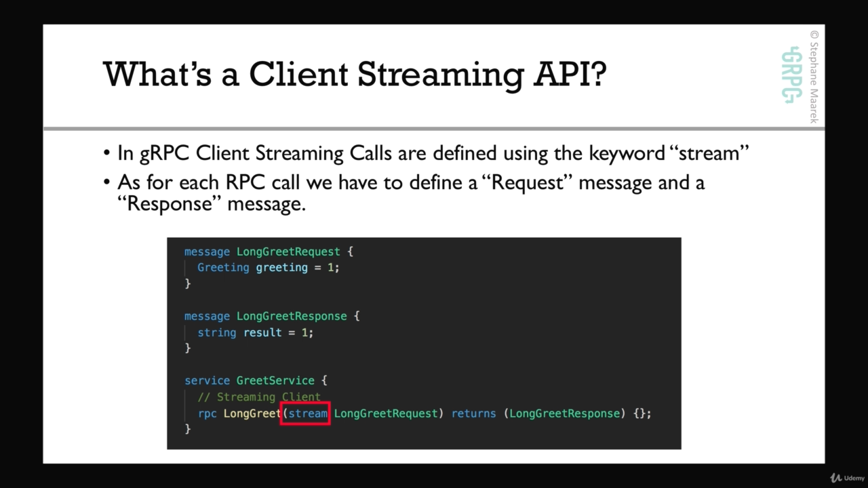Click the returns keyword in rpc line
The height and width of the screenshot is (488, 868).
coord(473,413)
